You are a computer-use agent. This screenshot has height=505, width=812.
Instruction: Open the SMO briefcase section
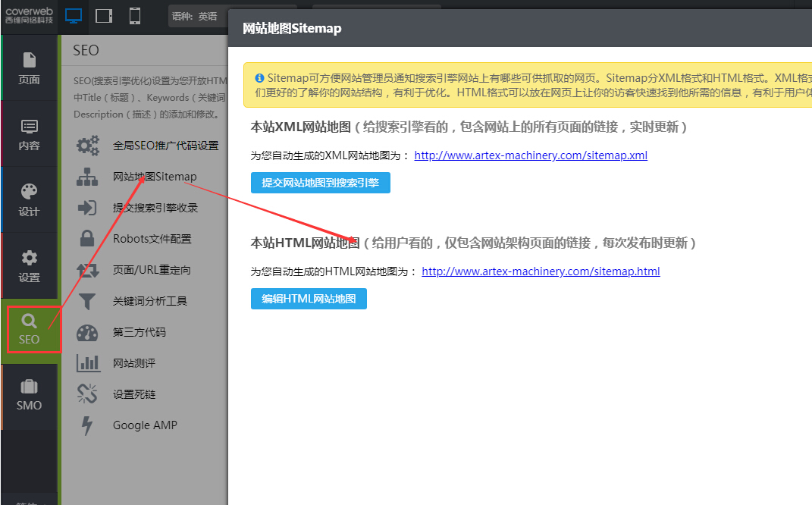29,395
